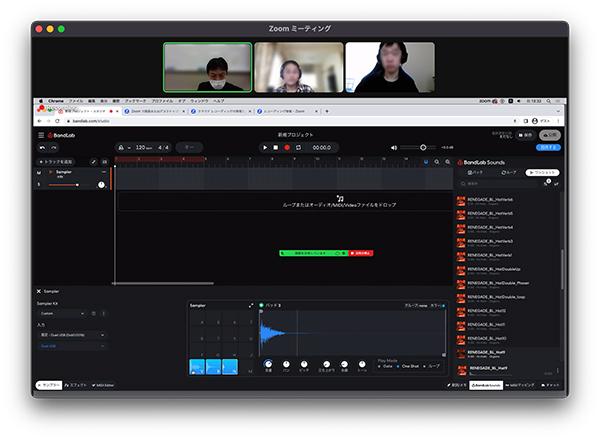
Task: Open the audio input device dropdown
Action: pyautogui.click(x=71, y=334)
